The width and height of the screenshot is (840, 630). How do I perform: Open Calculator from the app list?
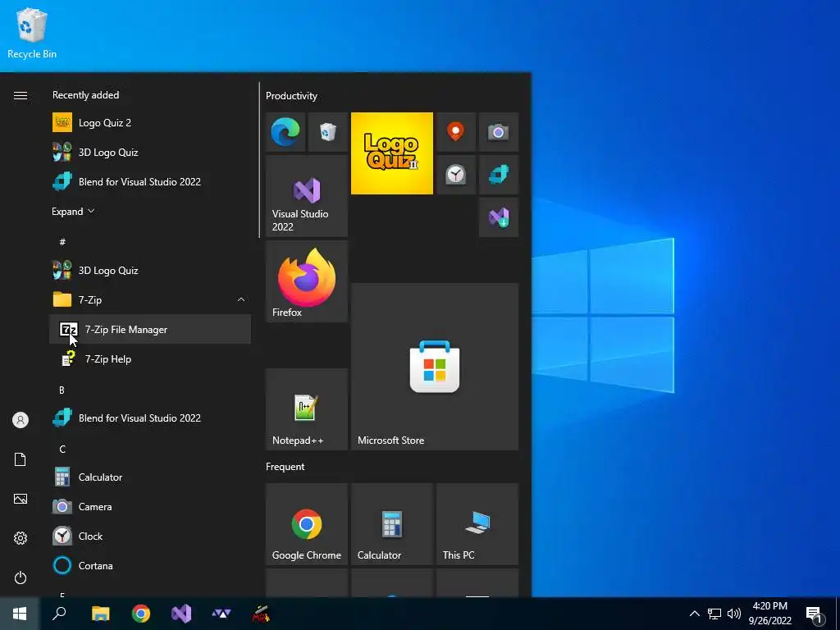(150, 477)
